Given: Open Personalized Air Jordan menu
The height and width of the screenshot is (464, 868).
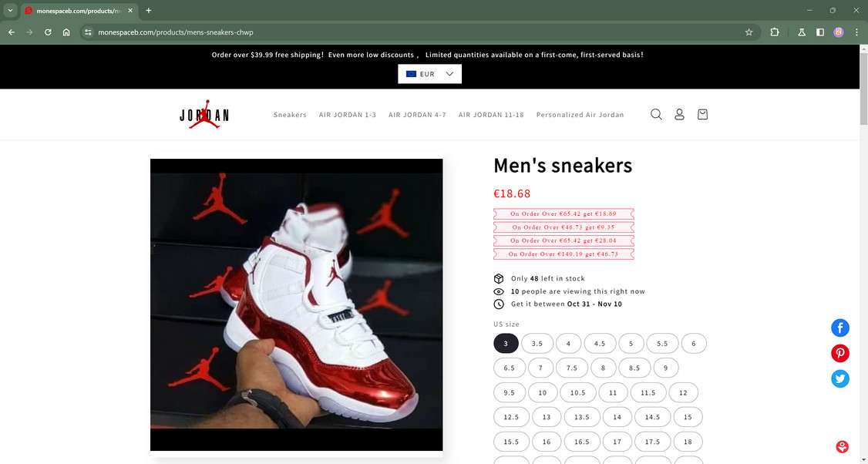Looking at the screenshot, I should (580, 115).
